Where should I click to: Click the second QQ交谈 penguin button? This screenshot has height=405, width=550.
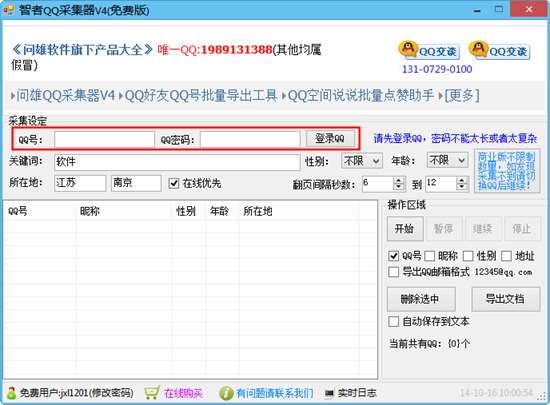[499, 50]
